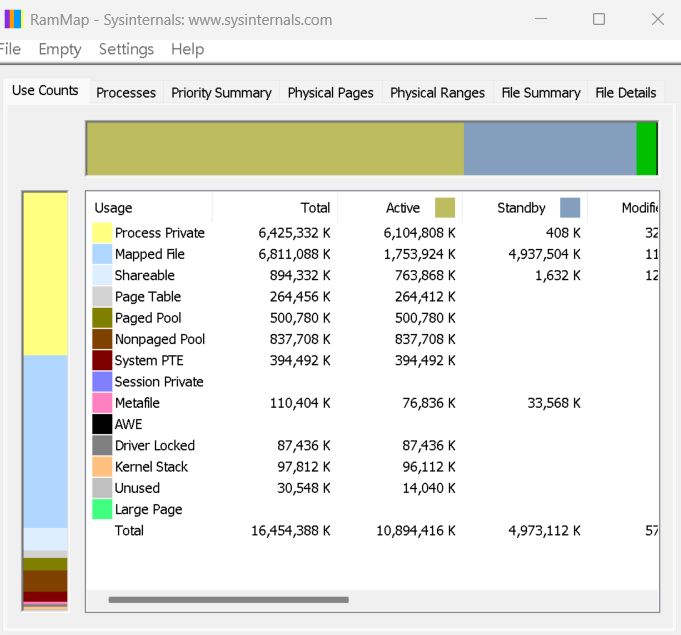The width and height of the screenshot is (681, 635).
Task: Switch to the Processes tab
Action: [126, 93]
